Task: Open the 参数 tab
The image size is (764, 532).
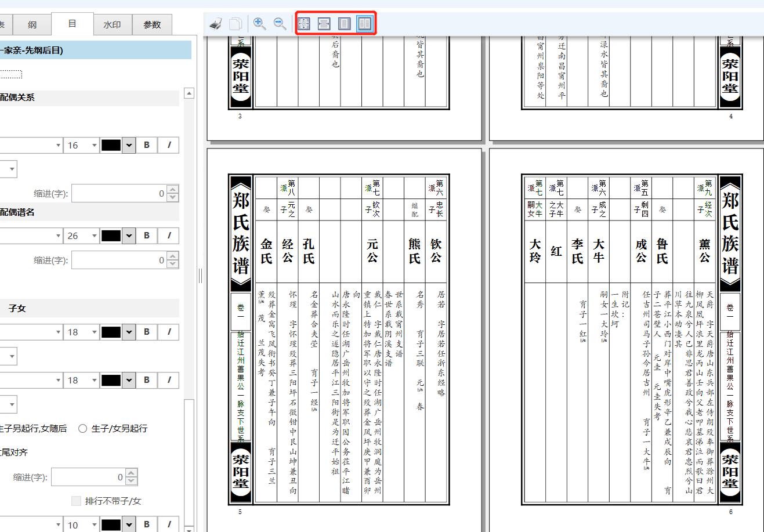Action: (x=152, y=24)
